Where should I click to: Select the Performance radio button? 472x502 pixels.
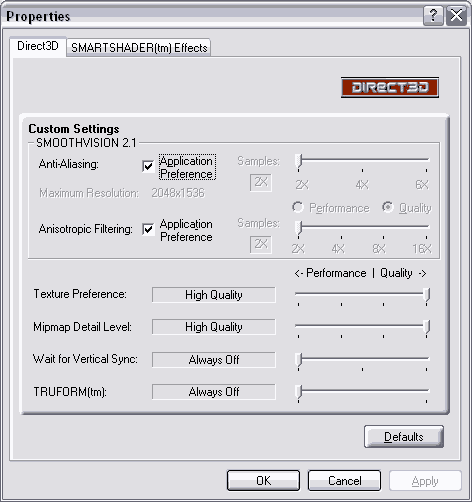(x=298, y=207)
